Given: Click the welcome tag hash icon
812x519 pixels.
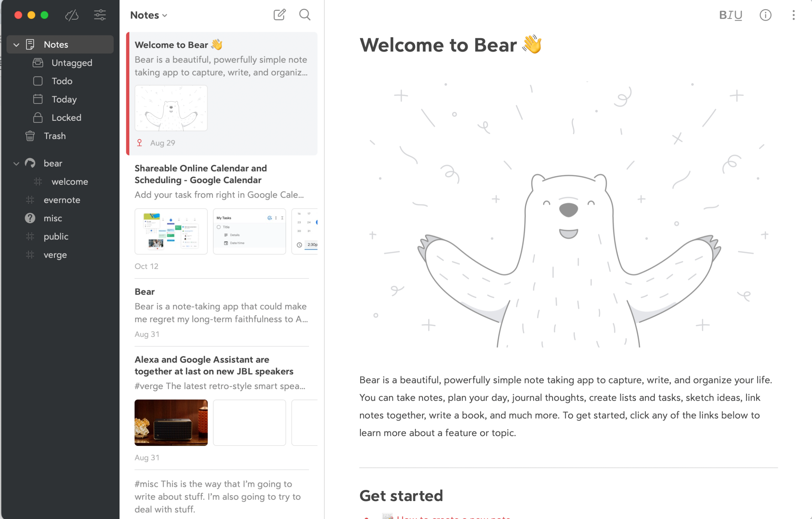Looking at the screenshot, I should coord(38,181).
